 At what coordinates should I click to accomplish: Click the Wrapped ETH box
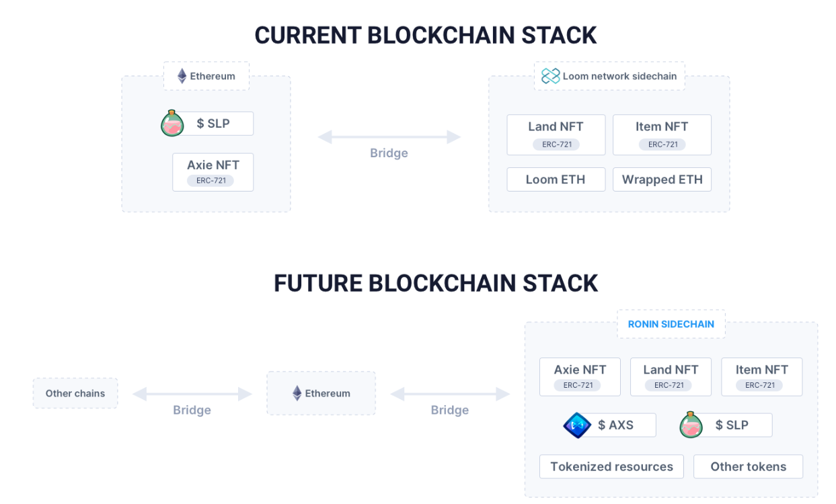tap(662, 179)
